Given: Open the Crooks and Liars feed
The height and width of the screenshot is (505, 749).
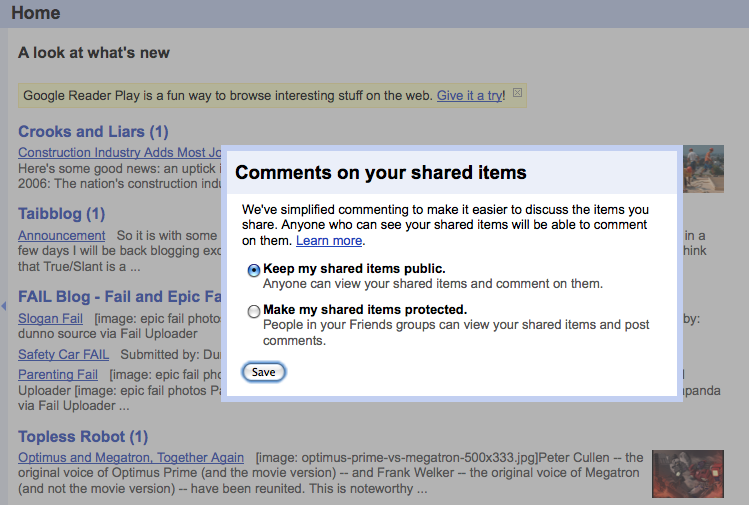Looking at the screenshot, I should coord(93,132).
